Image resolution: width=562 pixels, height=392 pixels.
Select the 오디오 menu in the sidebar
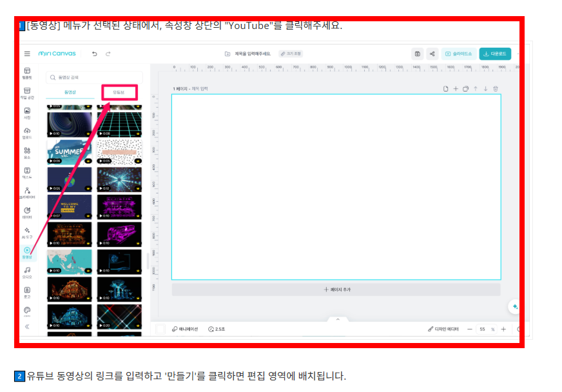point(26,271)
